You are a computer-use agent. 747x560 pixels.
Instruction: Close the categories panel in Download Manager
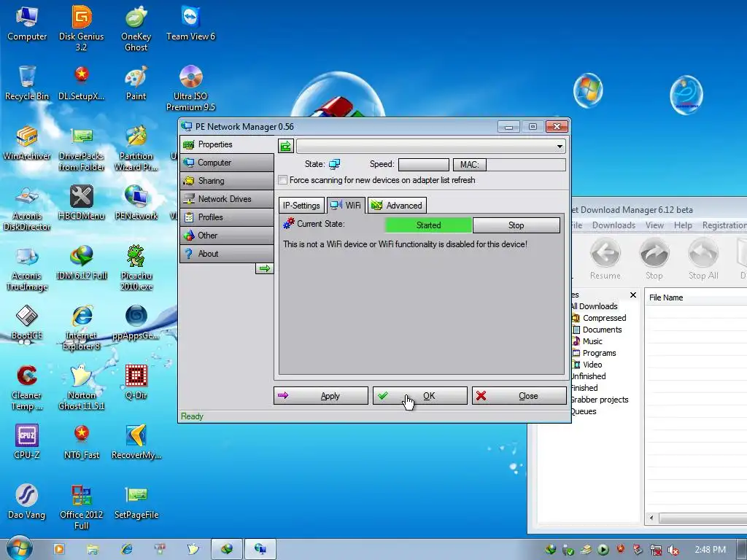[x=633, y=295]
